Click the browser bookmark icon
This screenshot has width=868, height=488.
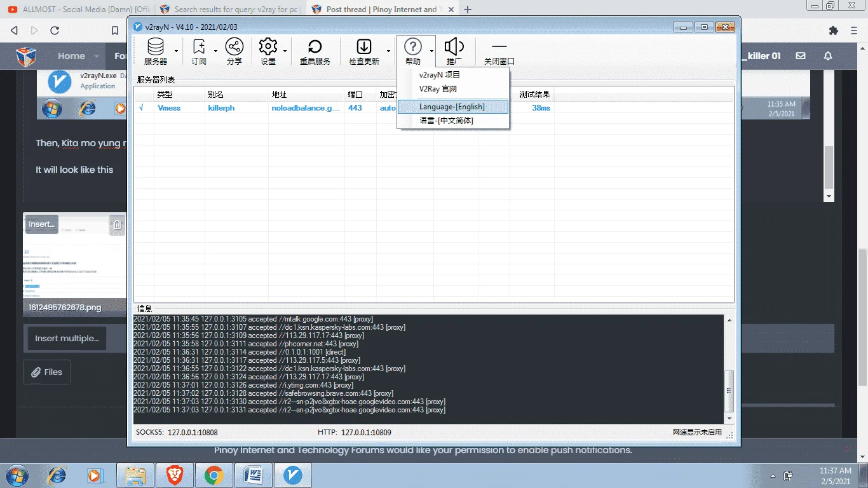point(115,30)
